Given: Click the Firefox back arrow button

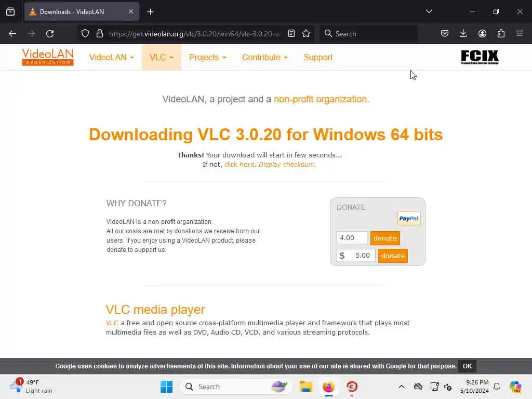Looking at the screenshot, I should coord(12,34).
